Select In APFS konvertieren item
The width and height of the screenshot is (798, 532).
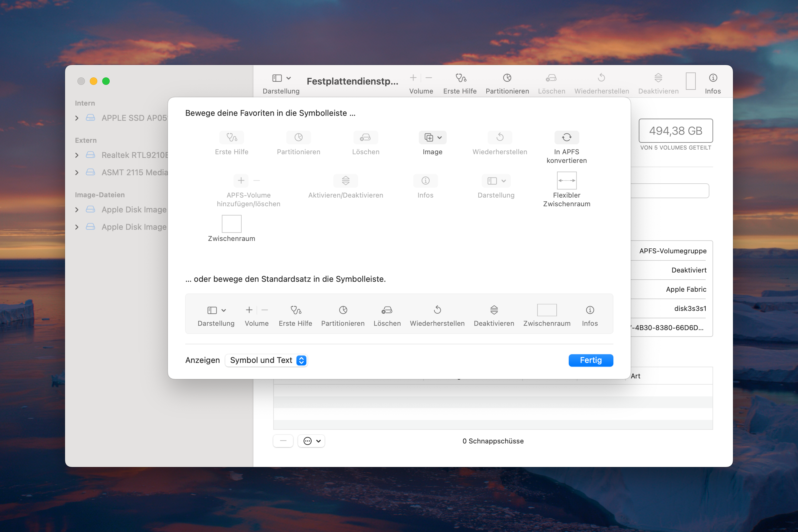tap(567, 147)
